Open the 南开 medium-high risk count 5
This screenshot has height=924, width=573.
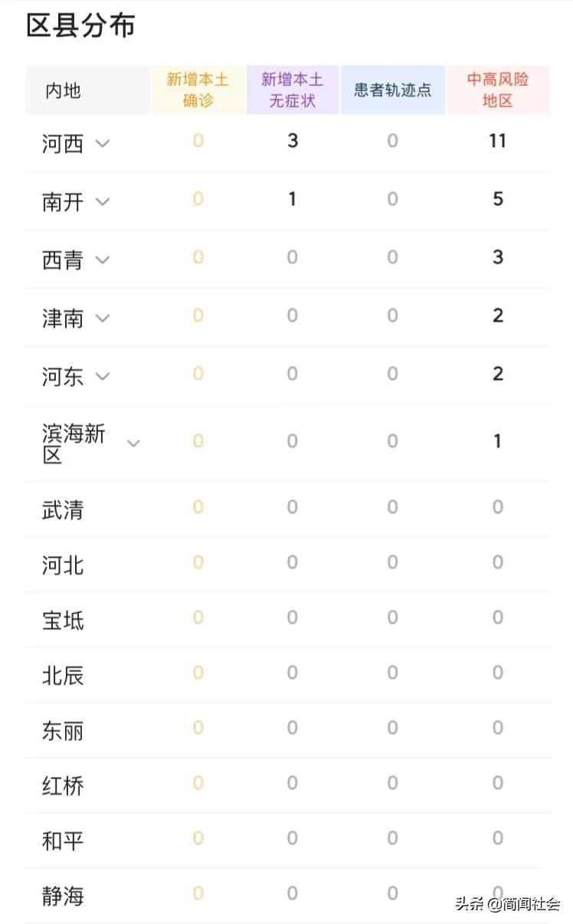click(498, 199)
